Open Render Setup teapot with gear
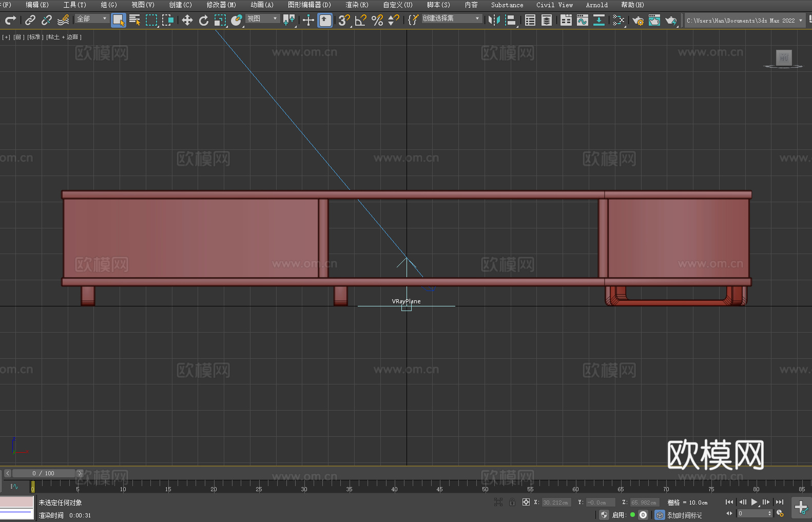This screenshot has height=522, width=812. pos(638,20)
